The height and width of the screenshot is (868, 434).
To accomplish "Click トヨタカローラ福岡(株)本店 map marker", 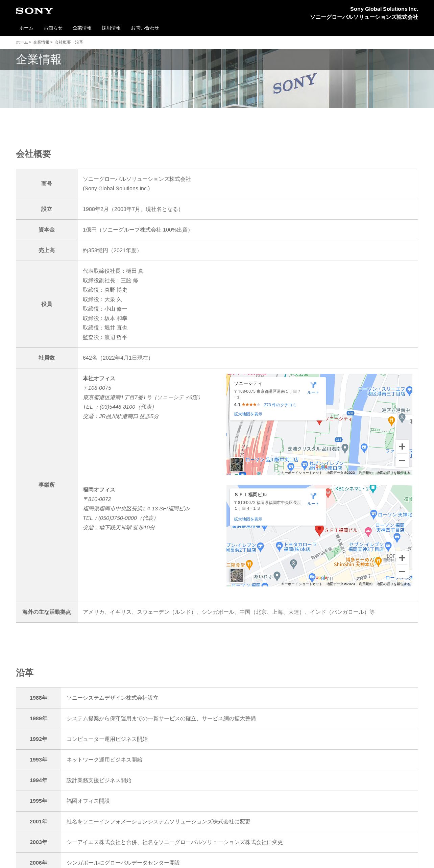I will [x=279, y=546].
